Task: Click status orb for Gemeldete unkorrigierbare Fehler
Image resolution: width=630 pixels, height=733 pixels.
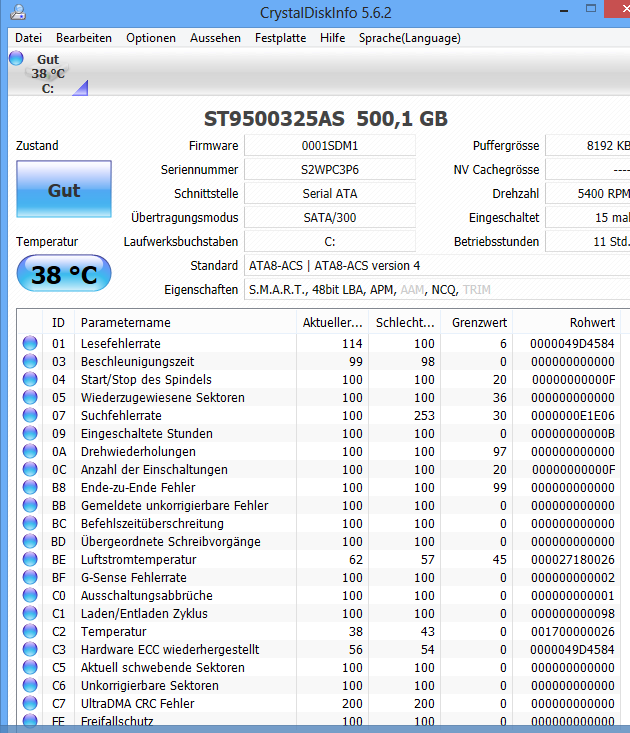Action: pyautogui.click(x=30, y=505)
